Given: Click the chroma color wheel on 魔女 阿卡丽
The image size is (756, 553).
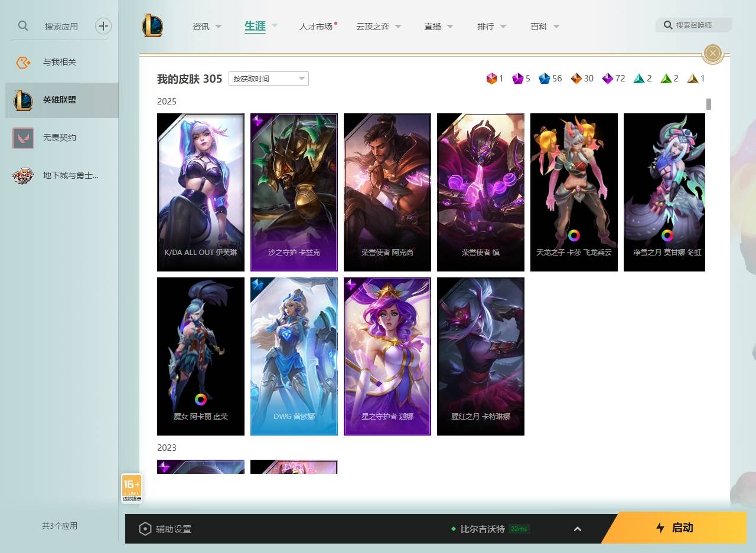Looking at the screenshot, I should tap(200, 400).
